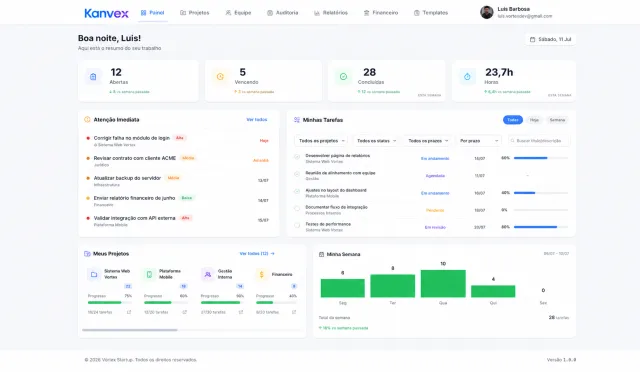The height and width of the screenshot is (372, 640).
Task: Expand the Todos os status dropdown
Action: tap(376, 141)
